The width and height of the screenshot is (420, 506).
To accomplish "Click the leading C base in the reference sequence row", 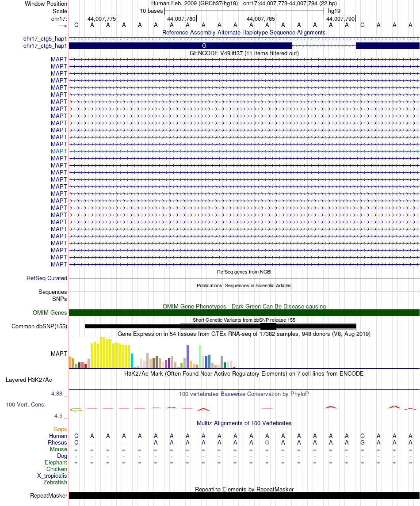I will 76,25.
